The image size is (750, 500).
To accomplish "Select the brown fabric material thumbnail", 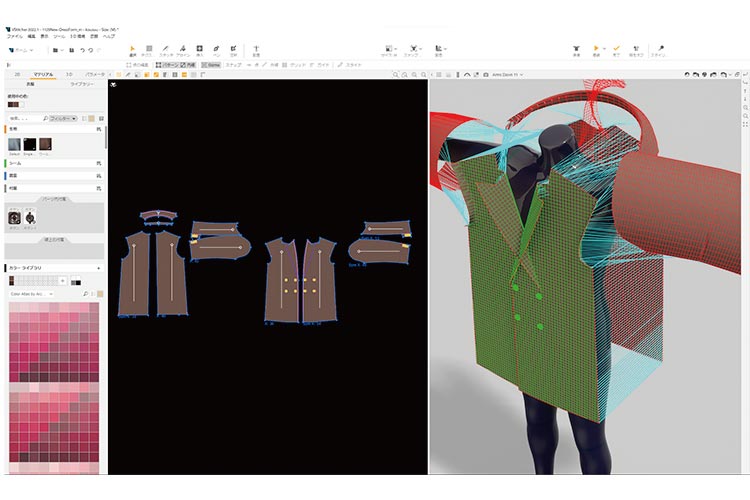I will [45, 145].
